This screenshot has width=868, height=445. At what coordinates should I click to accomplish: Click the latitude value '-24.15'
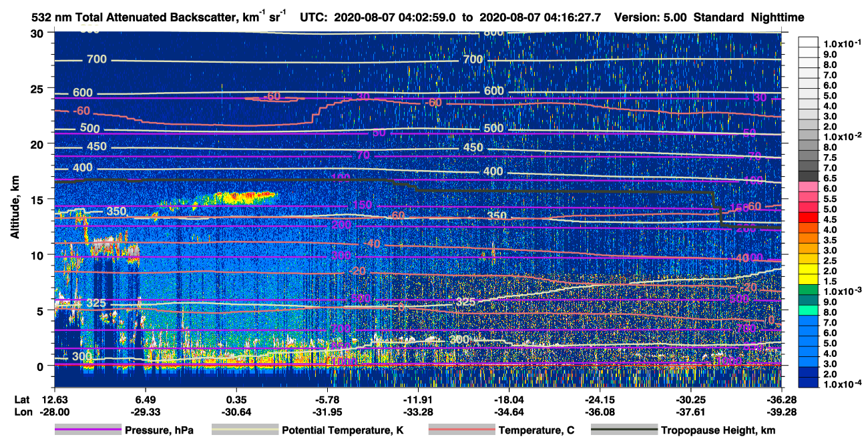click(600, 400)
